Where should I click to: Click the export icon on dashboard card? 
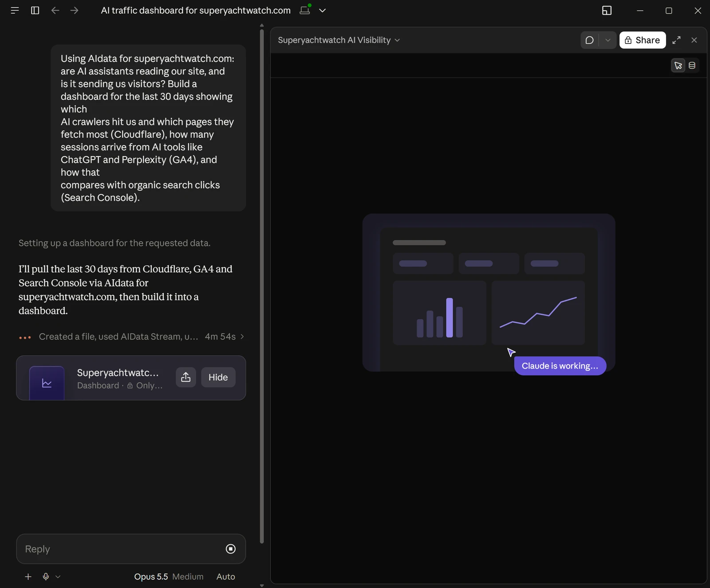(185, 377)
